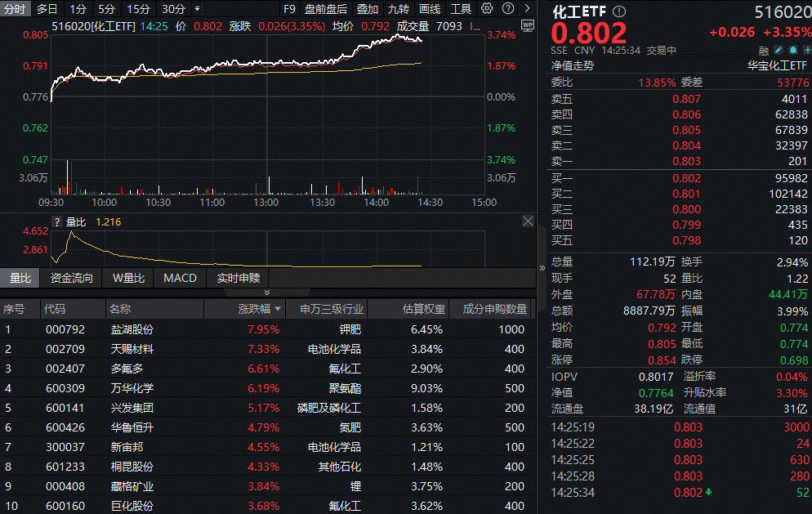
Task: Set a price alert with bell icon
Action: [792, 50]
